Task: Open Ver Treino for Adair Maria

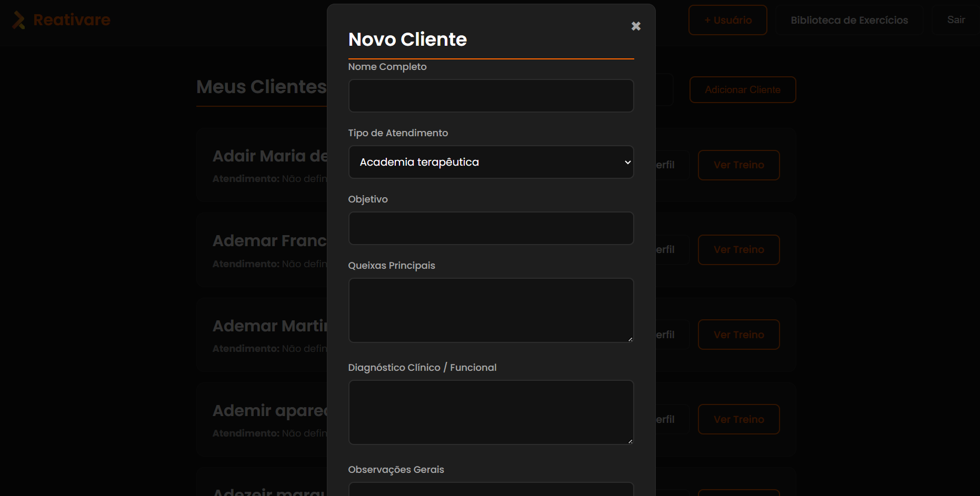Action: pyautogui.click(x=739, y=165)
